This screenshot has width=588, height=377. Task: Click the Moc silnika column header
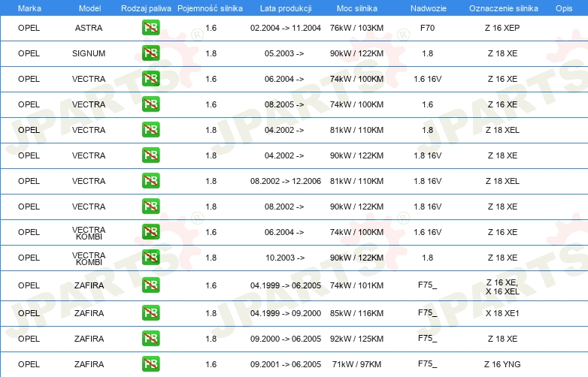pos(357,8)
